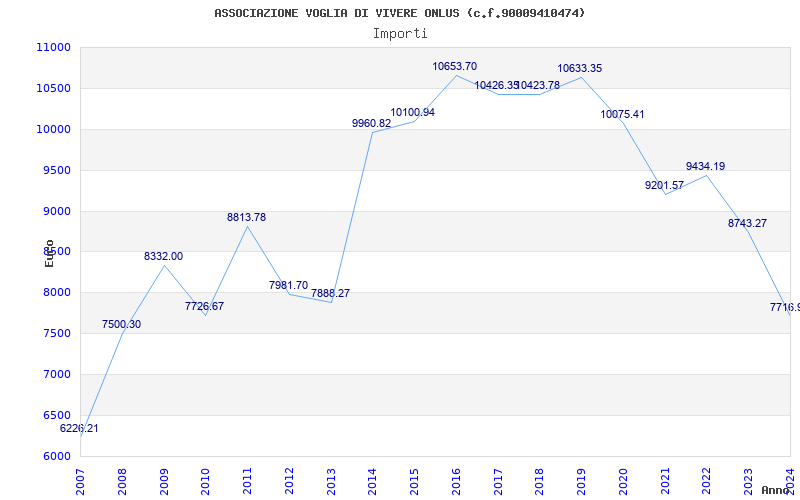
Task: Select the 10075.41 data label
Action: (x=622, y=114)
